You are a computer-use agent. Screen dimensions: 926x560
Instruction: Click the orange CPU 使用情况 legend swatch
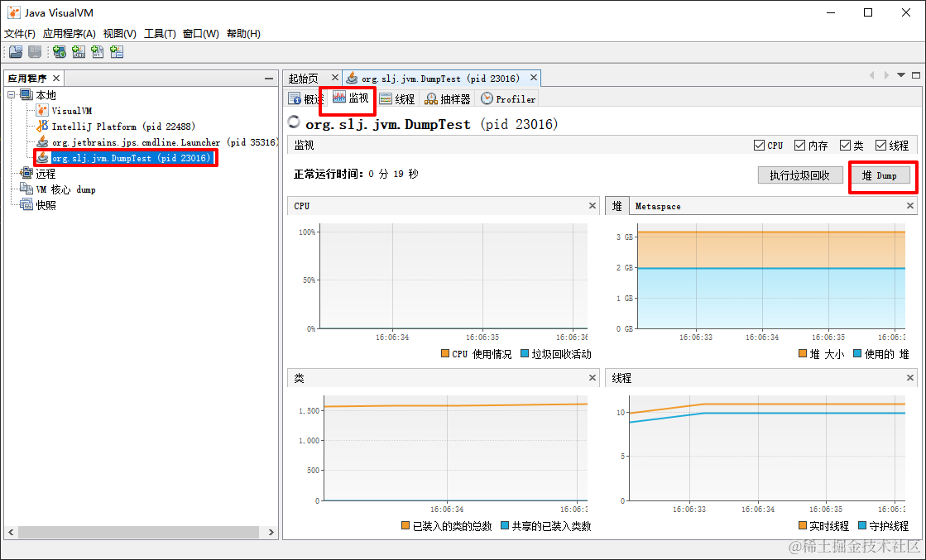tap(445, 353)
